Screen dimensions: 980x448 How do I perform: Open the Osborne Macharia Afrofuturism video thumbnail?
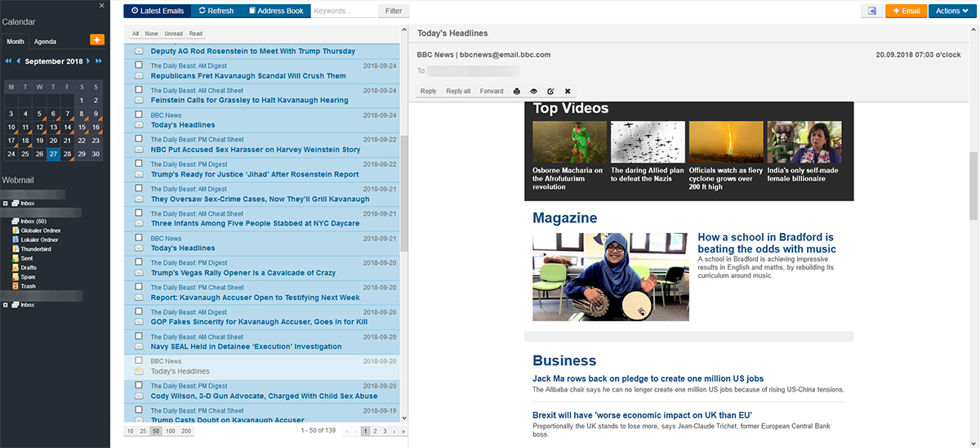tap(569, 142)
